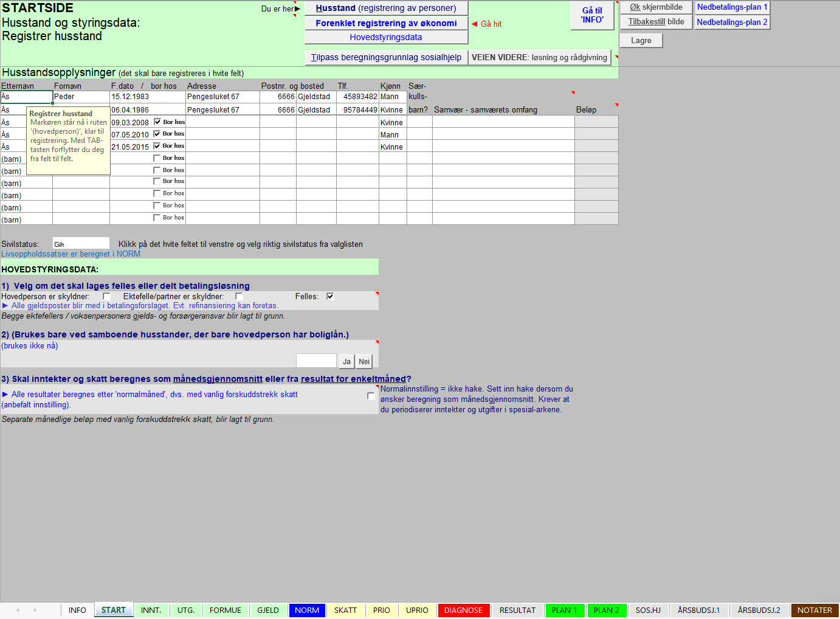Select the Etternavn cell in Peder's row
The width and height of the screenshot is (840, 619).
(26, 97)
